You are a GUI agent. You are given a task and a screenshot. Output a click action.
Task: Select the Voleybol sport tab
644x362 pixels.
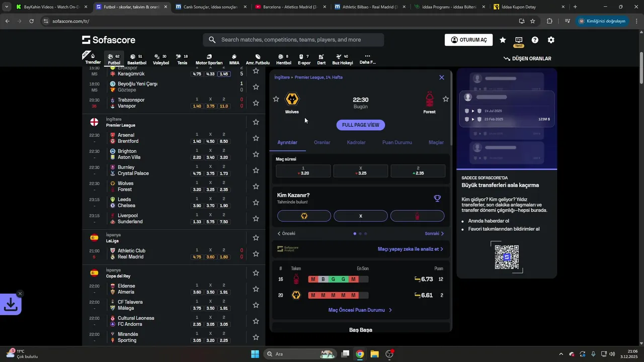(x=161, y=59)
